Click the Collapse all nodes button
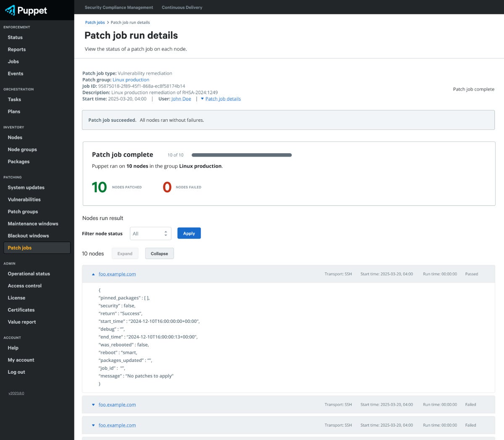 click(159, 254)
